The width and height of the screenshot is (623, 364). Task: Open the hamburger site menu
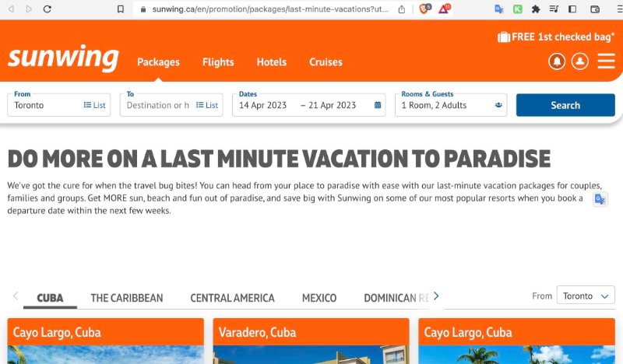606,61
